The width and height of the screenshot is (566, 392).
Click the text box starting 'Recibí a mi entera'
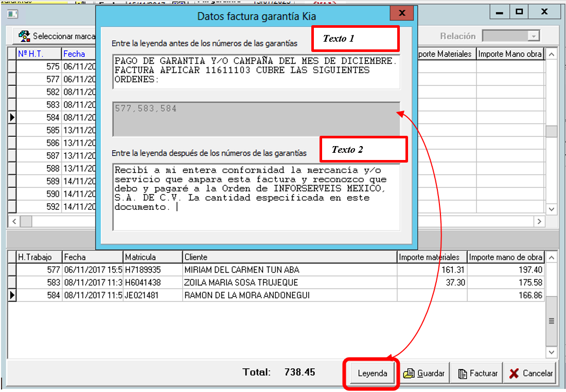pyautogui.click(x=256, y=197)
